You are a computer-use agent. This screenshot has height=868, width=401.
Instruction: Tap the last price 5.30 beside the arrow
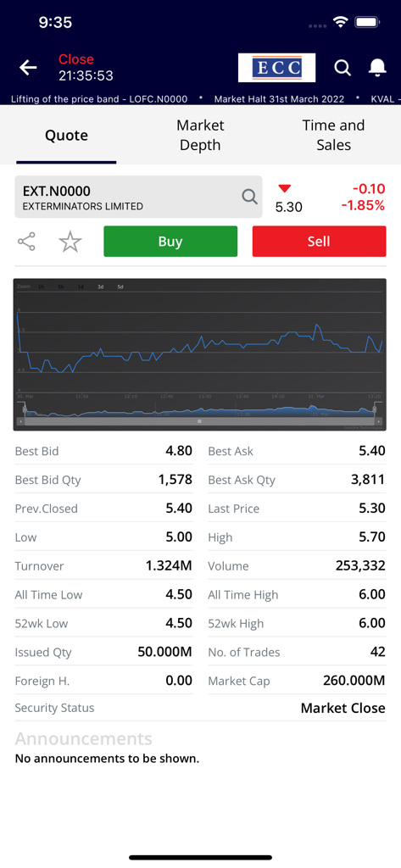pos(288,207)
